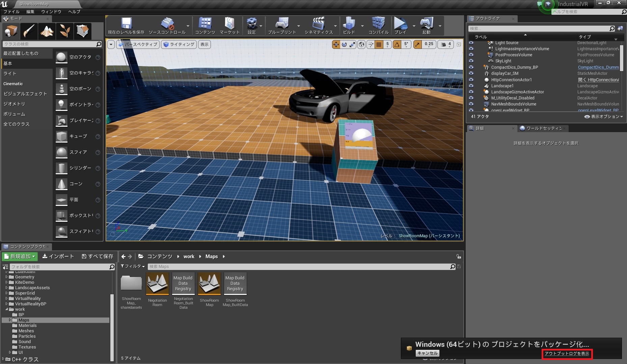This screenshot has height=364, width=627.
Task: Open Source Control dropdown arrow
Action: [188, 26]
